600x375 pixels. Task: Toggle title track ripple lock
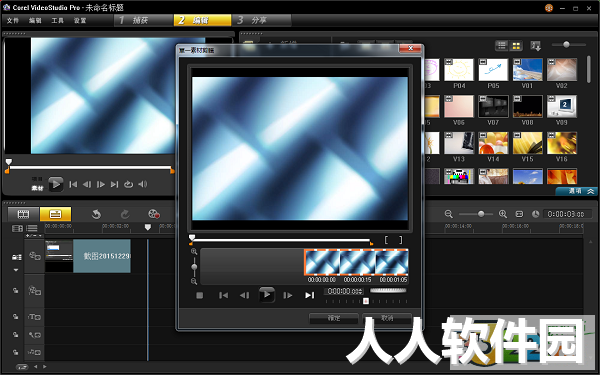pyautogui.click(x=16, y=317)
